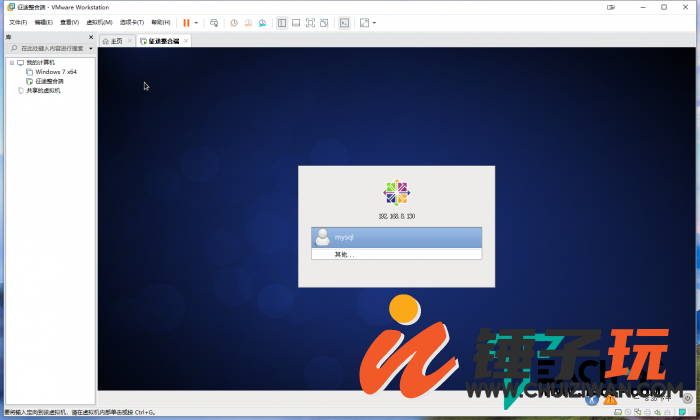Viewport: 700px width, 420px height.
Task: Collapse the 我的计算机 tree node
Action: point(11,63)
